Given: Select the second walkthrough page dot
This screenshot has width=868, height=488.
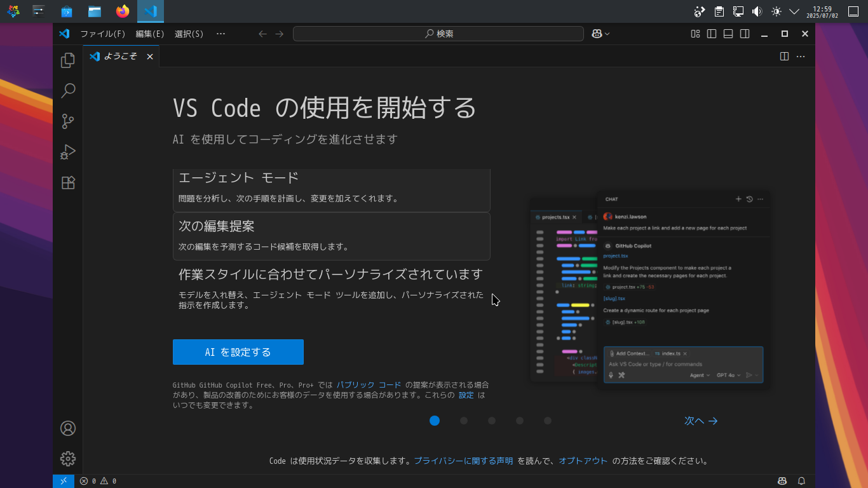Looking at the screenshot, I should [464, 421].
